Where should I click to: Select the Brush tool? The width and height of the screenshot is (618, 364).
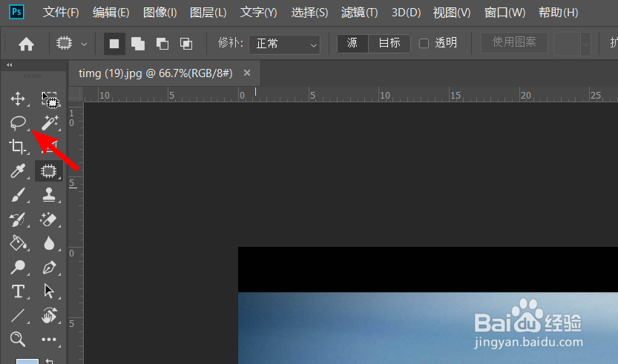pos(18,195)
